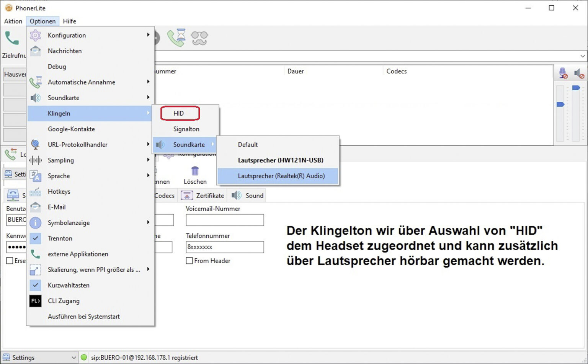Toggle the Trennton menu checkmark

click(x=35, y=238)
